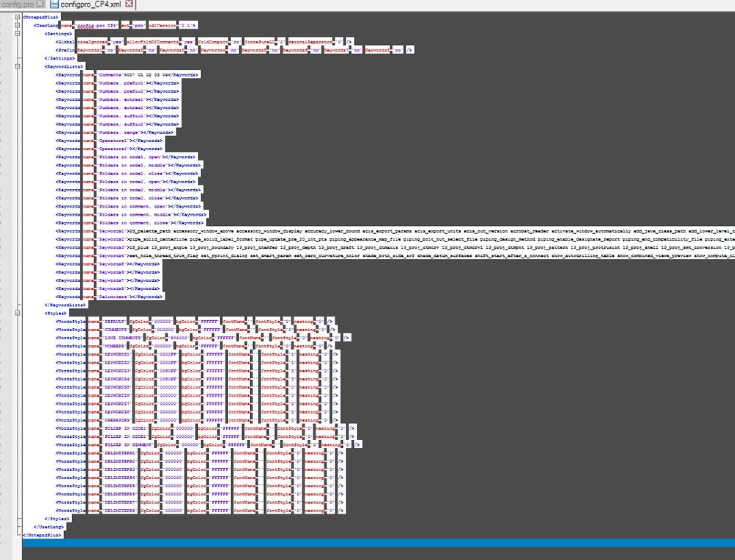Click the allowFoldOfComments attribute
735x560 pixels.
coord(152,42)
